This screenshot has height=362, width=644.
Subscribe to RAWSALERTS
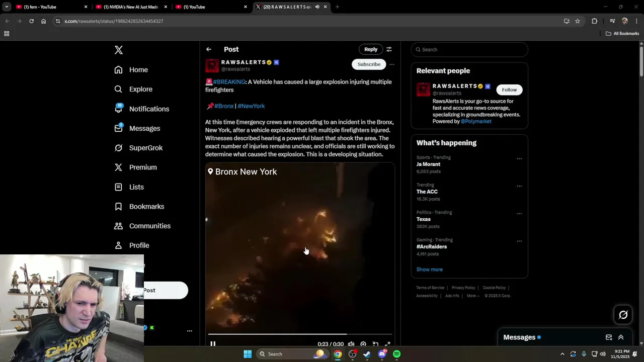(369, 64)
